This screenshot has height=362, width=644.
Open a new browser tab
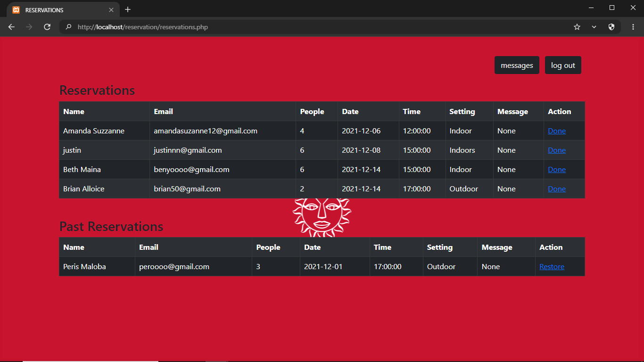(x=128, y=9)
